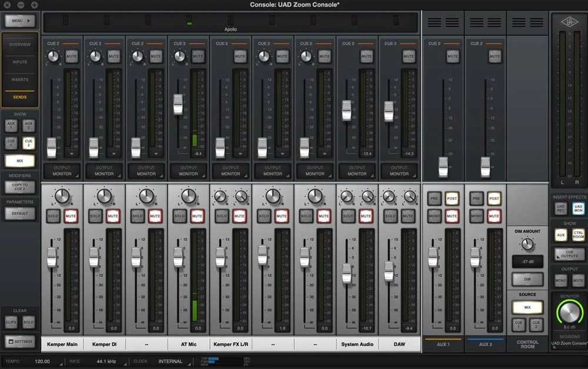The image size is (588, 369).
Task: Click the AUX 1 main fader
Action: click(x=433, y=257)
